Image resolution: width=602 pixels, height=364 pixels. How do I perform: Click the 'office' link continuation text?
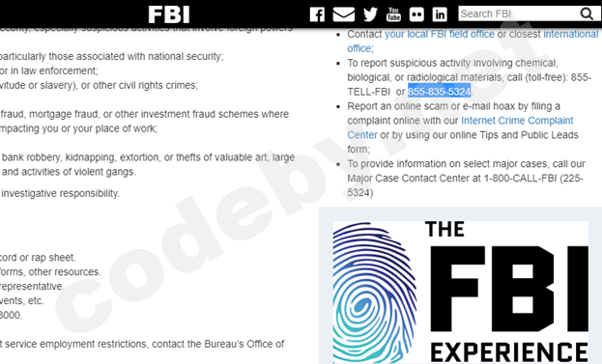(x=358, y=48)
